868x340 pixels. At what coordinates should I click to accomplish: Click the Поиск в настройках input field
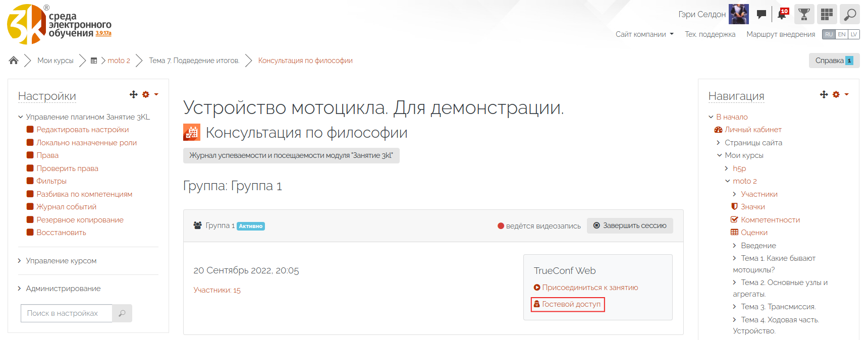click(67, 313)
